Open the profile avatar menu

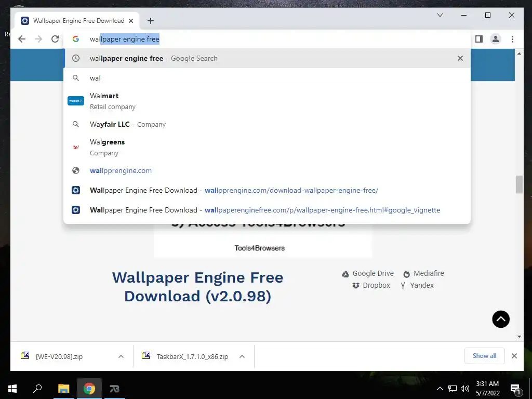click(x=495, y=39)
